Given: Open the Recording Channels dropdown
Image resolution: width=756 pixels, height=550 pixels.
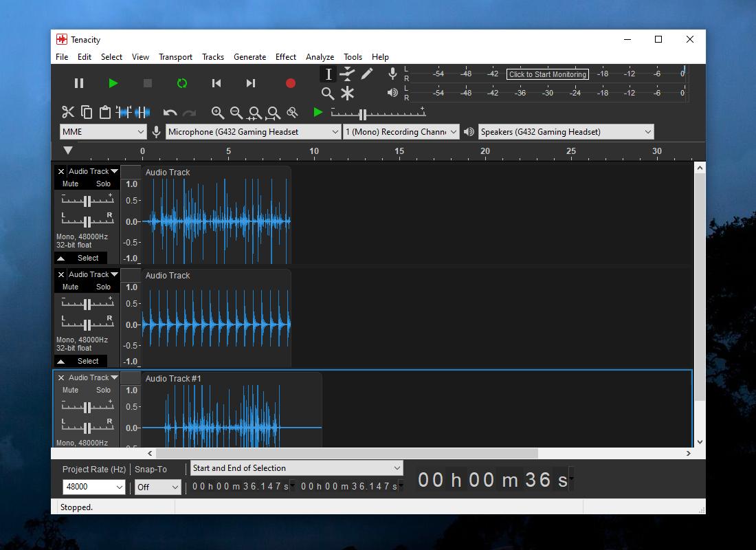Looking at the screenshot, I should (x=401, y=132).
